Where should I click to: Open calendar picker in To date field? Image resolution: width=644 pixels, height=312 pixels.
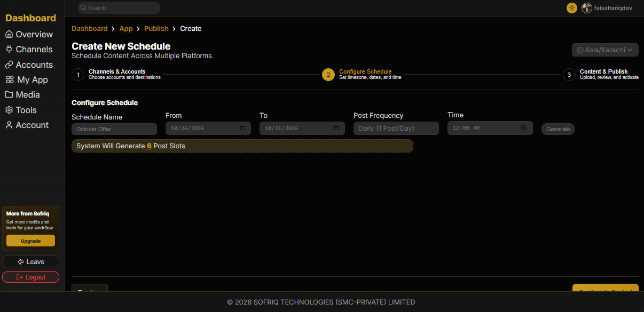coord(336,129)
